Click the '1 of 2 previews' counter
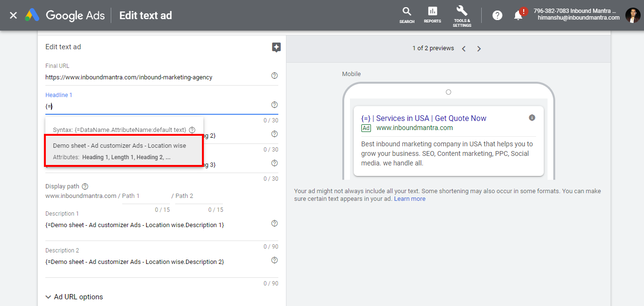The image size is (644, 306). 433,48
